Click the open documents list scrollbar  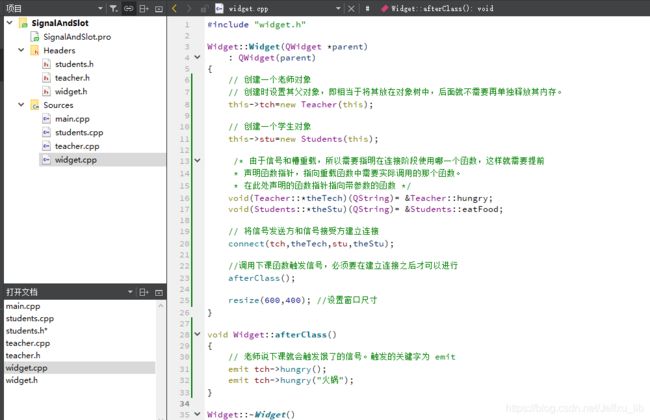(161, 360)
